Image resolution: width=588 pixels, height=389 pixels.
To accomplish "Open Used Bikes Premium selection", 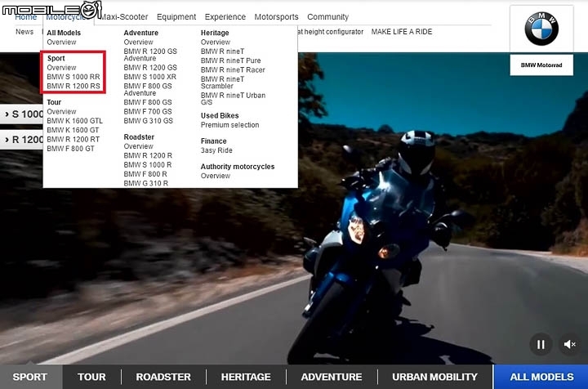I will [x=229, y=125].
